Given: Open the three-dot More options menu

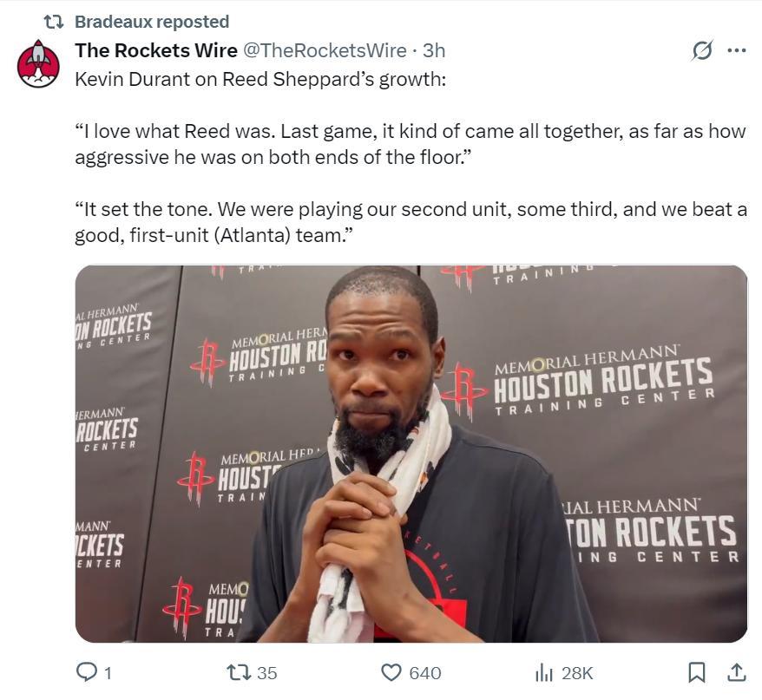Looking at the screenshot, I should (x=736, y=51).
